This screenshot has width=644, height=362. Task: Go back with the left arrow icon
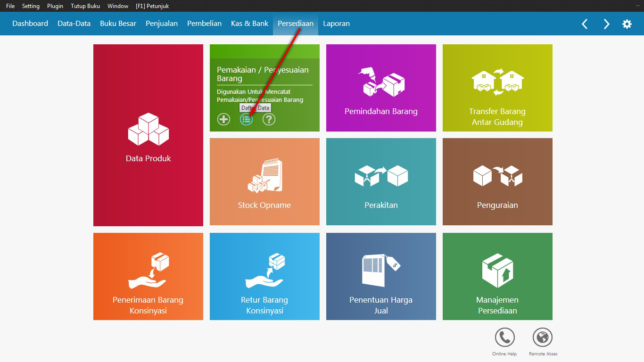[585, 24]
